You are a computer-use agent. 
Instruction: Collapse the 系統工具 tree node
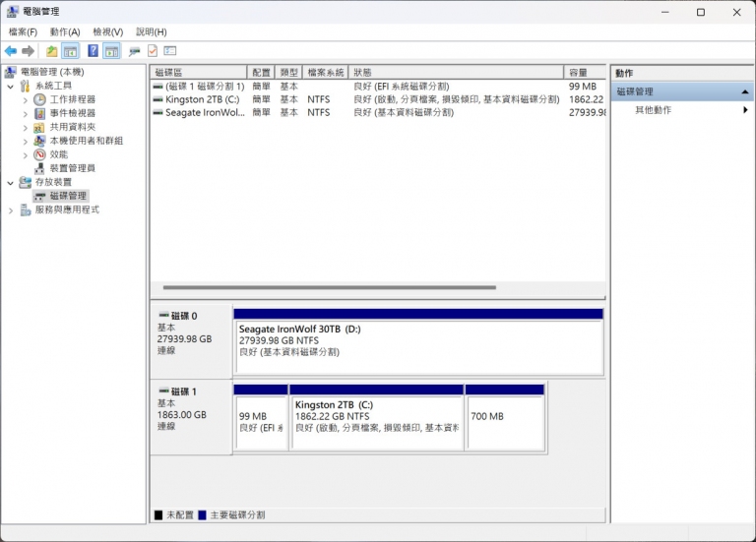(11, 87)
